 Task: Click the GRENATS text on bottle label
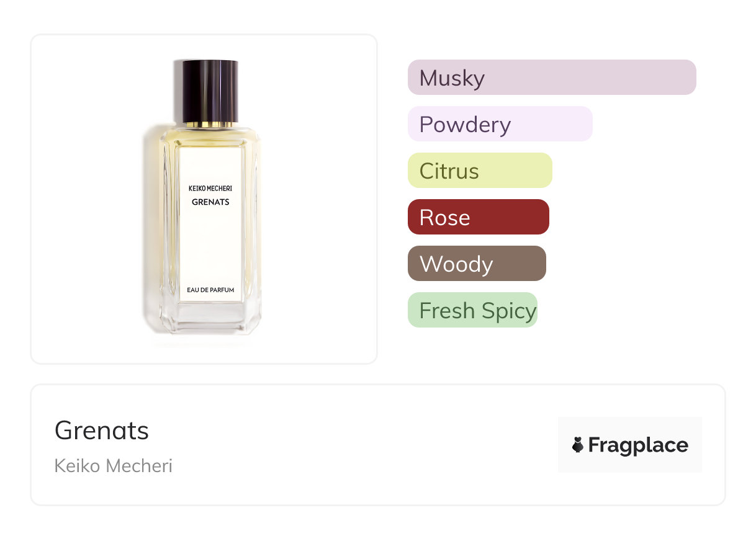click(210, 202)
